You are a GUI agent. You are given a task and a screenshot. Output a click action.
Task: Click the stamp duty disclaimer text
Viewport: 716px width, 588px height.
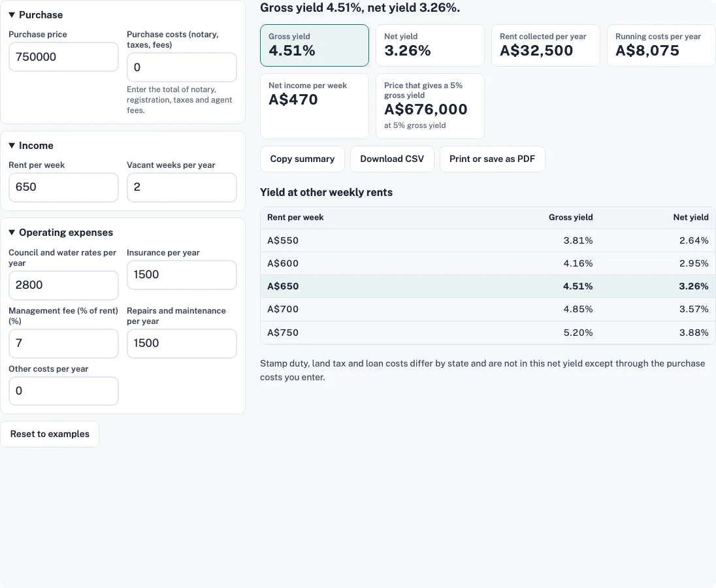click(483, 370)
